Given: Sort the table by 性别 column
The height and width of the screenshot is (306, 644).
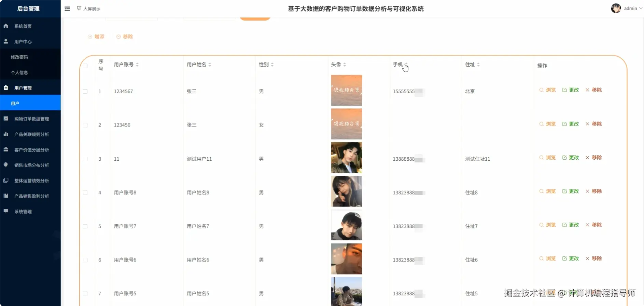Looking at the screenshot, I should [x=272, y=65].
